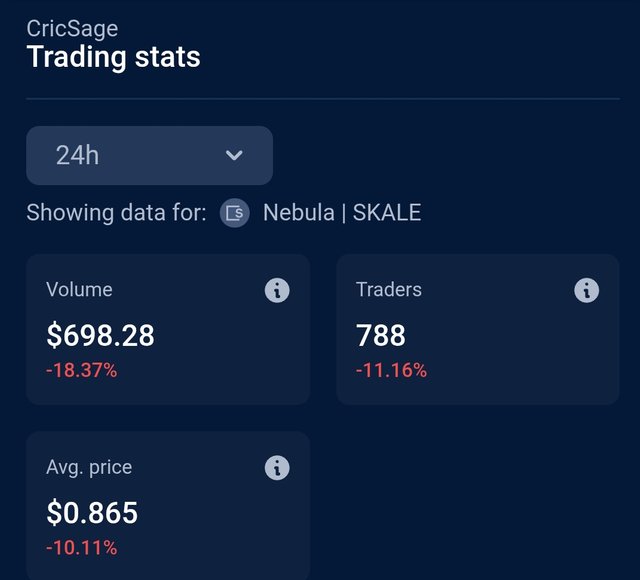The height and width of the screenshot is (580, 640).
Task: Click the $698.28 volume value
Action: click(x=100, y=335)
